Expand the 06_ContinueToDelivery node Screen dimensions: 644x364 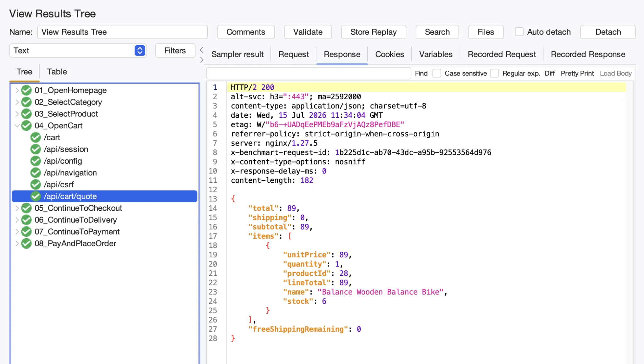(17, 220)
